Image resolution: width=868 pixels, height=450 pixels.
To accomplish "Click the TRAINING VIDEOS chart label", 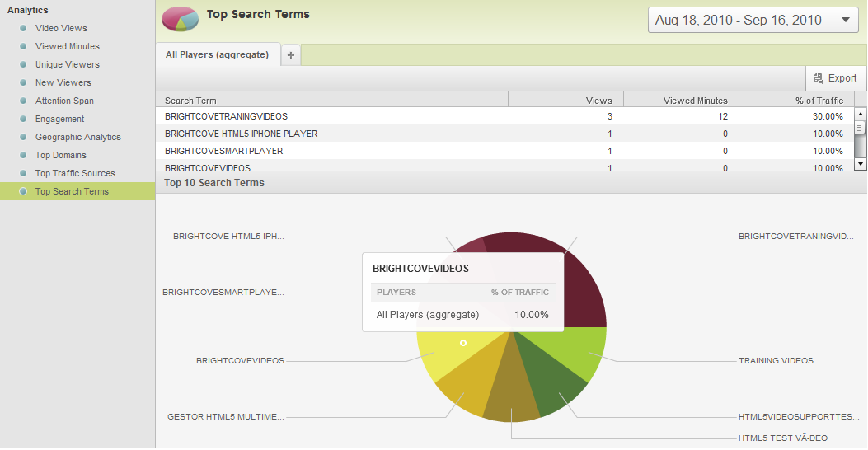I will tap(777, 361).
